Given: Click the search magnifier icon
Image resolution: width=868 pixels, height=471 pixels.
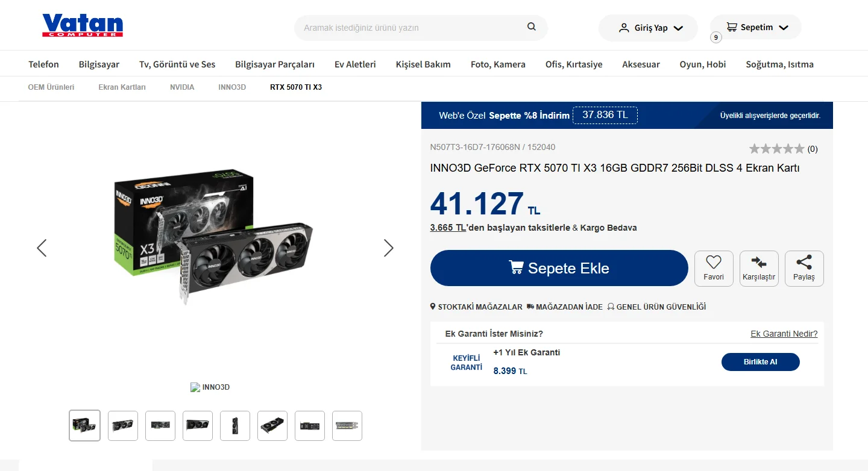Looking at the screenshot, I should tap(531, 27).
